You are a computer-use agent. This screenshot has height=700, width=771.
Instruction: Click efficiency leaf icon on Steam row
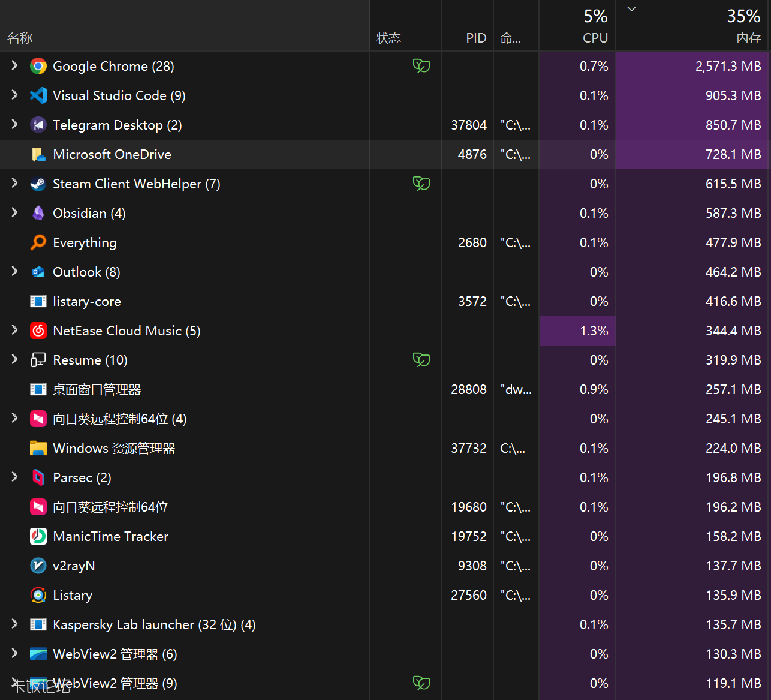421,184
